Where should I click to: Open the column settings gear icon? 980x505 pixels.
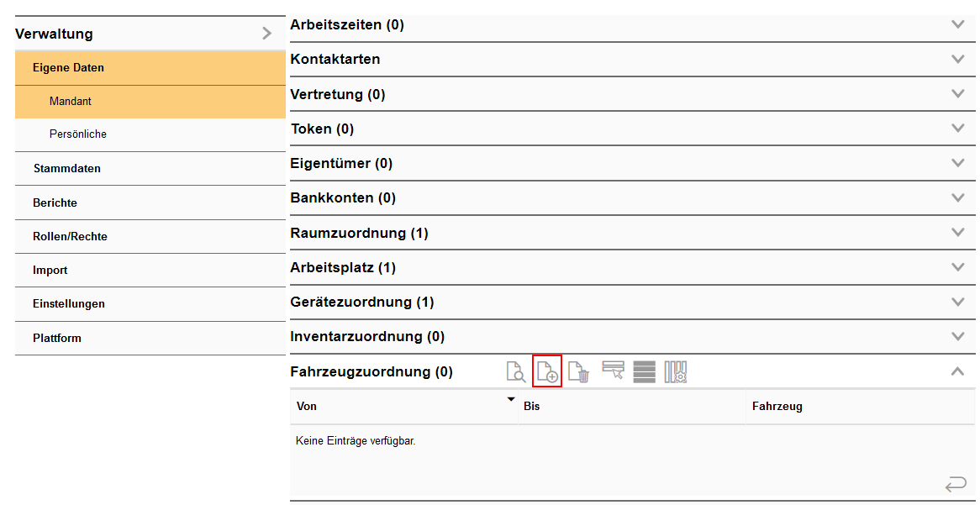click(x=675, y=371)
